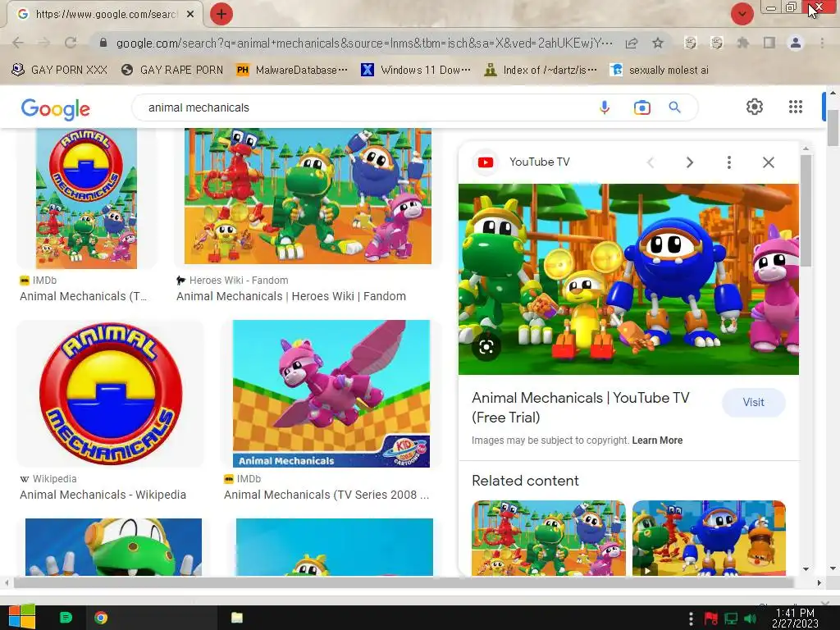
Task: Share this page using the share icon
Action: click(x=632, y=43)
